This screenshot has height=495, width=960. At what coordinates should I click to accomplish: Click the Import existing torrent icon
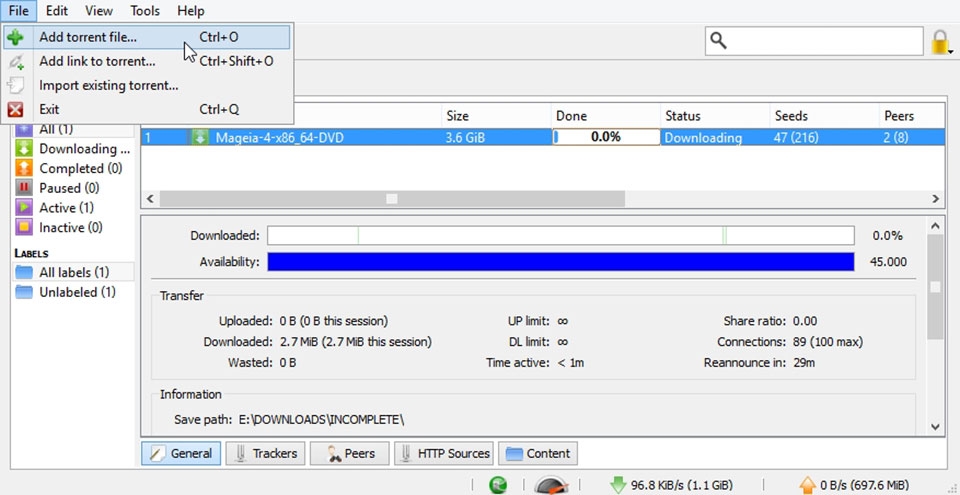15,86
